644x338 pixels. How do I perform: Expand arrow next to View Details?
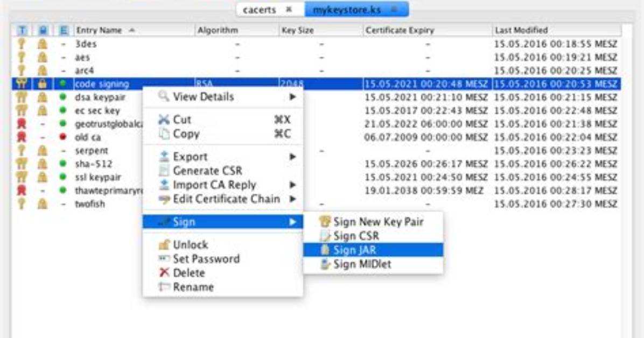292,97
